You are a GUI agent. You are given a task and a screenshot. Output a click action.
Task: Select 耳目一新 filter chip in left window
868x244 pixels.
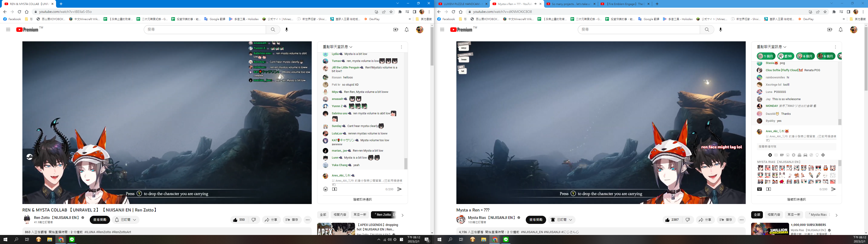coord(360,215)
